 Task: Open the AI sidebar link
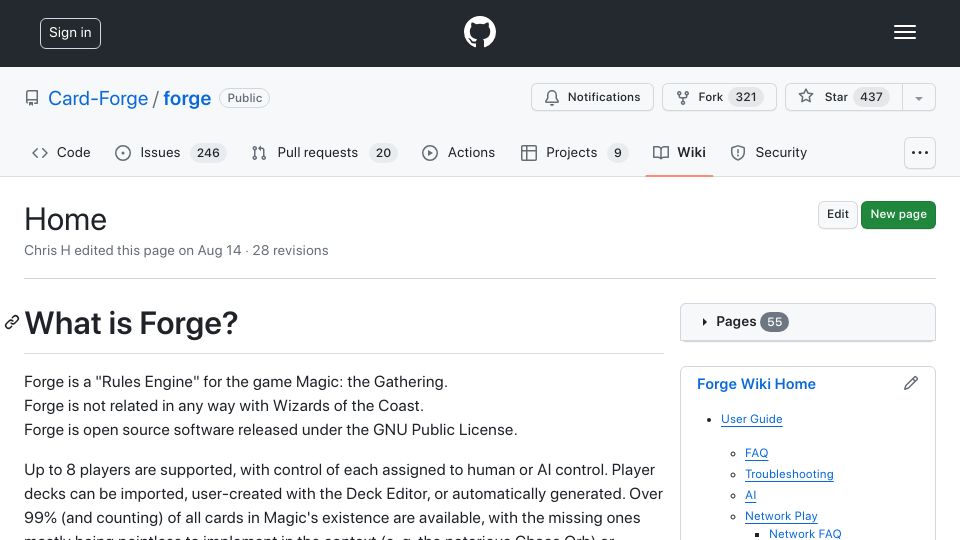click(750, 495)
